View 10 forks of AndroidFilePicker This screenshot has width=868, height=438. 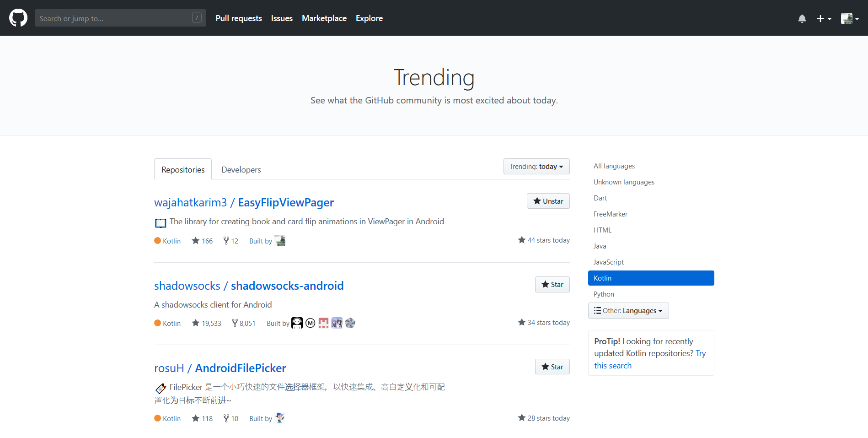231,418
